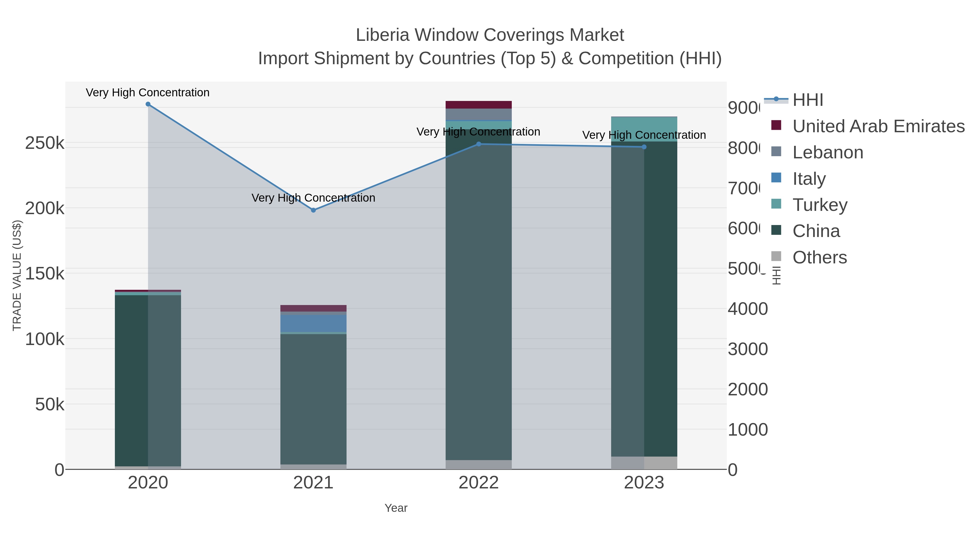Click the Turkey legend color swatch
Screen dimensions: 980x551
pos(776,204)
